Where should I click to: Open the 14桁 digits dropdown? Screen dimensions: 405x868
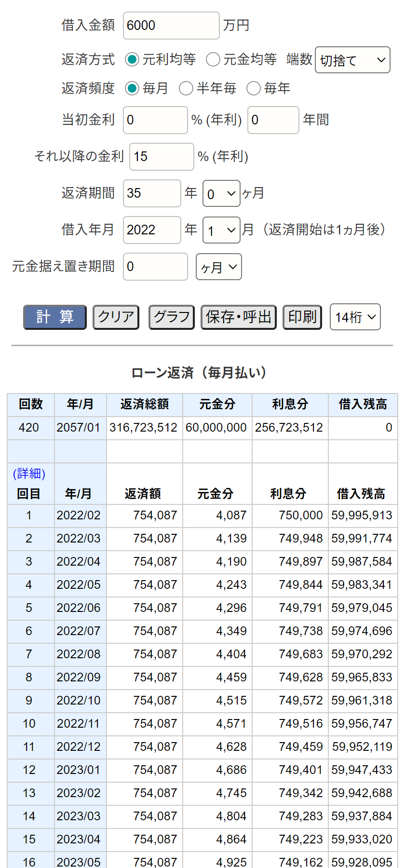pyautogui.click(x=355, y=317)
